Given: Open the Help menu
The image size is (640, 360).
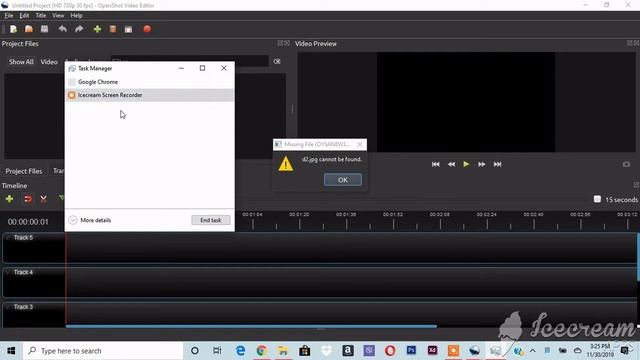Looking at the screenshot, I should click(76, 16).
